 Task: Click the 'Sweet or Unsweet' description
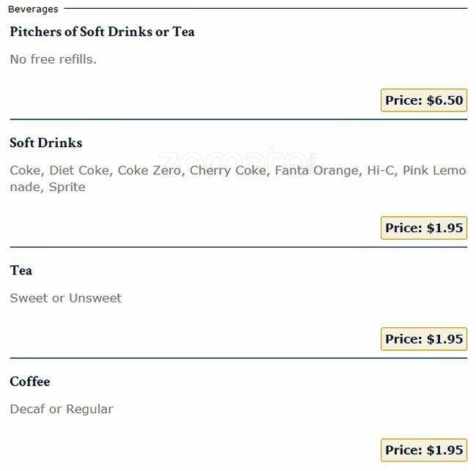pos(65,298)
